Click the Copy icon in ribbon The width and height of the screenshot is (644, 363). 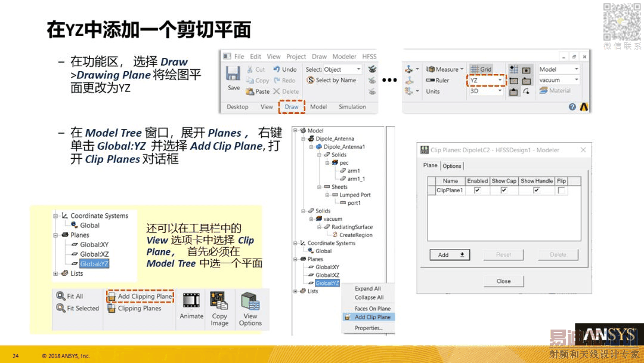tap(250, 81)
